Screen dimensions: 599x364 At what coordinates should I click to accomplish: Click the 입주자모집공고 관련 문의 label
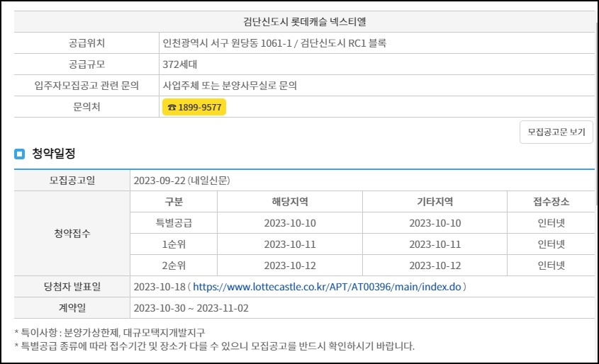pos(86,86)
